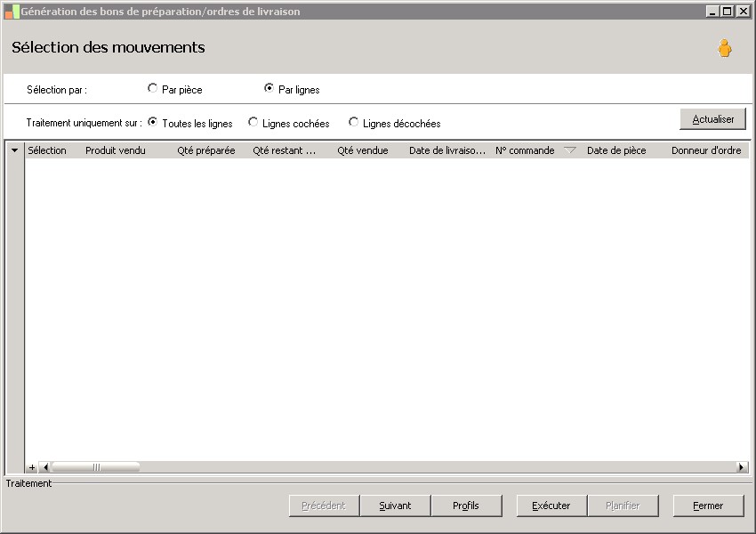Click the Date de livraiso… column header
This screenshot has height=534, width=756.
tap(447, 150)
